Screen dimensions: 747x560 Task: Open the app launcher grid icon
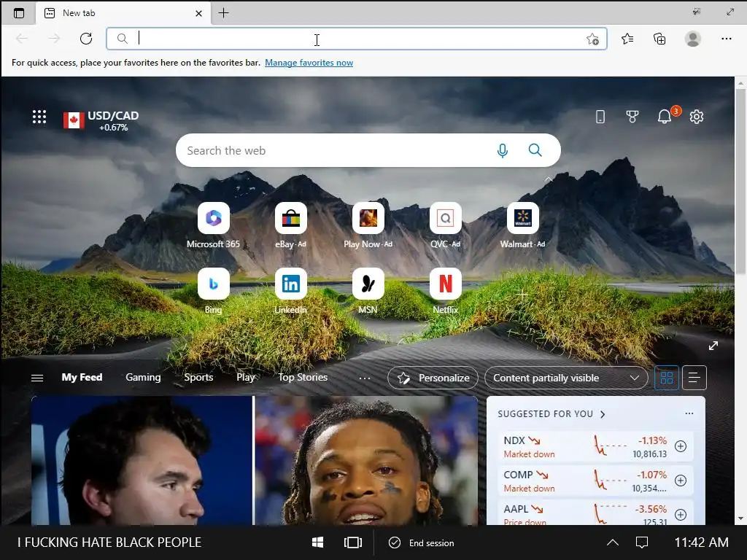(39, 117)
